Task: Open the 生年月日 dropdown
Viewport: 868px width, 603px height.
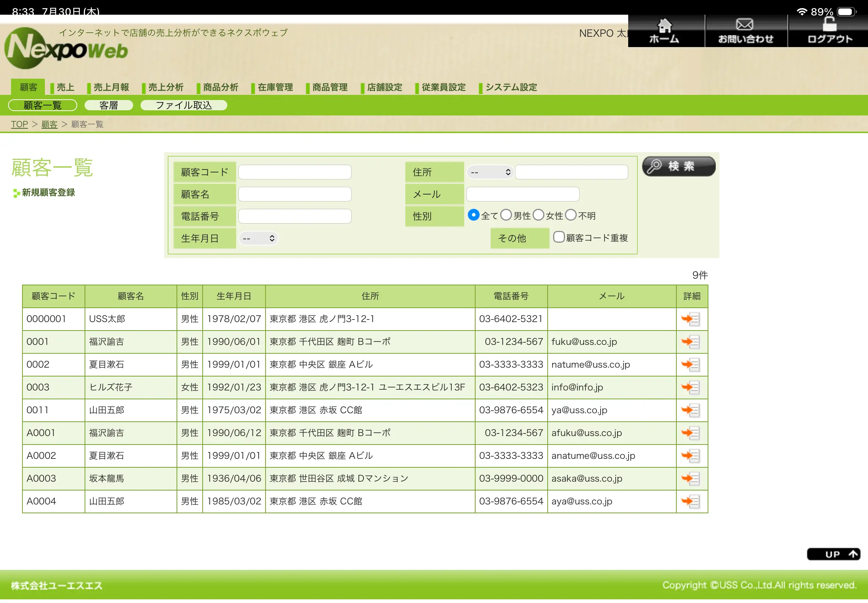Action: click(x=259, y=238)
